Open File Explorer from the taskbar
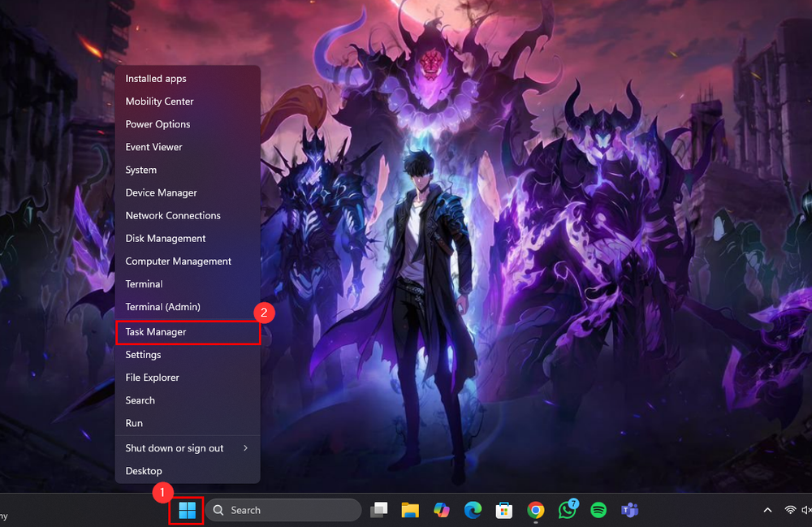This screenshot has height=527, width=812. click(x=410, y=510)
